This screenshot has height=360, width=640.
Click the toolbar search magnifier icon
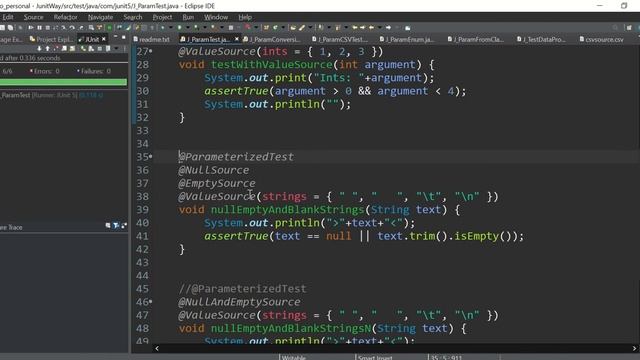click(x=616, y=27)
